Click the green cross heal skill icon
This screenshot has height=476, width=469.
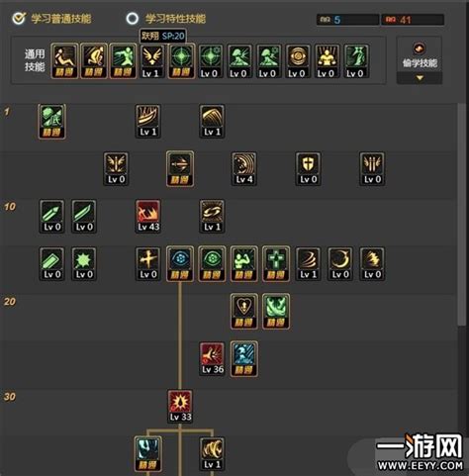point(276,264)
